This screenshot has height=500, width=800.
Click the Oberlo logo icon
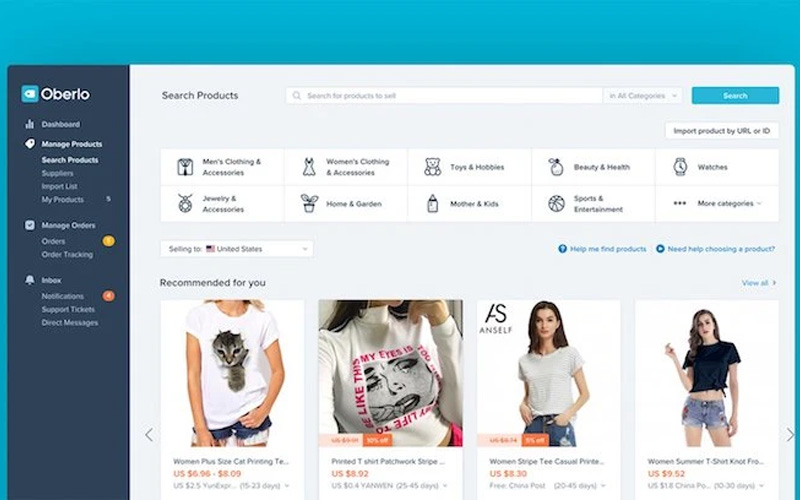click(30, 94)
